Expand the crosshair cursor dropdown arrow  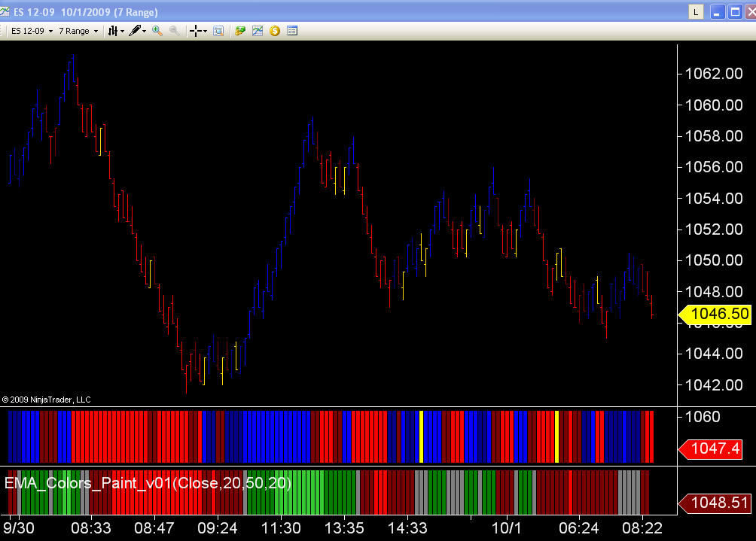(x=206, y=32)
